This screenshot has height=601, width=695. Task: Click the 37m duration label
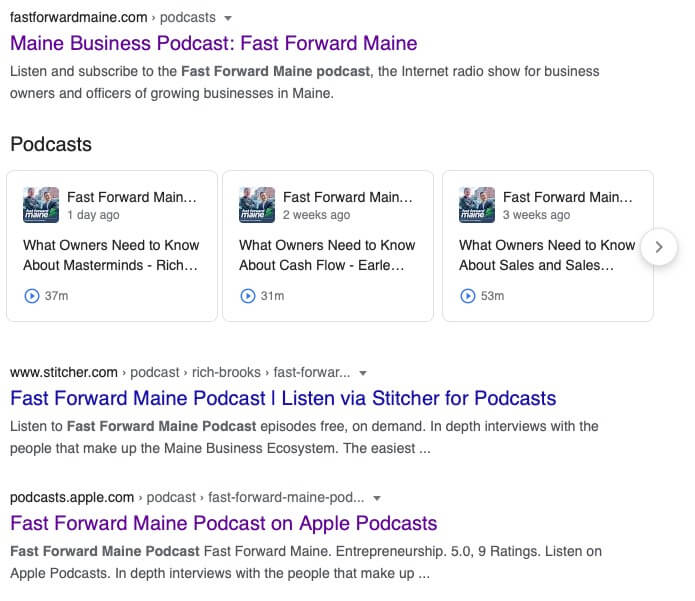pos(56,296)
